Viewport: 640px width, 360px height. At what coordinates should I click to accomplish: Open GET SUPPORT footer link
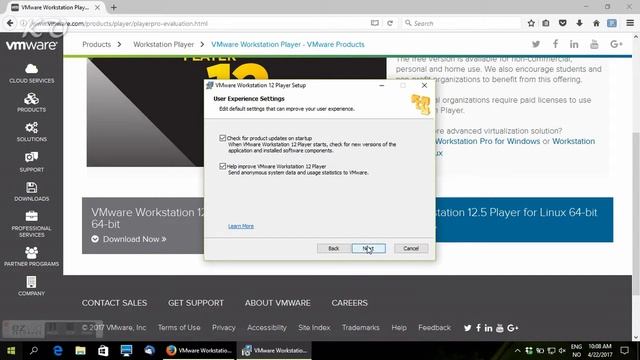pos(196,303)
